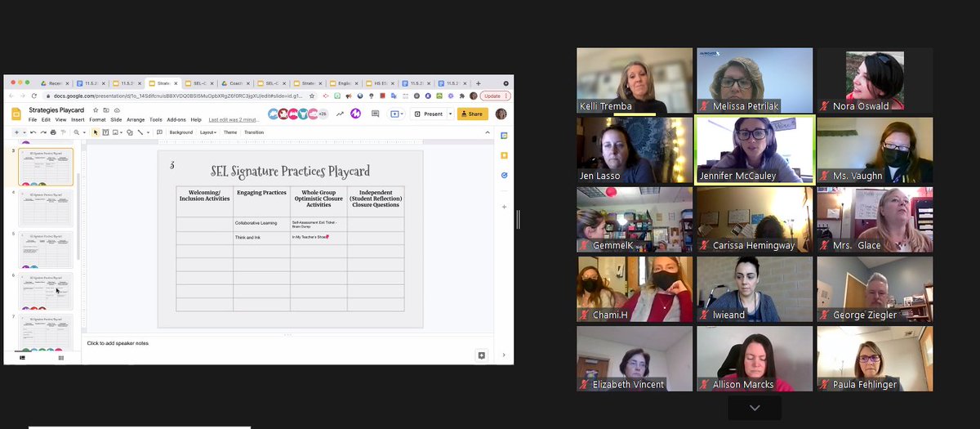Click the Strategies Playcard title field
Viewport: 980px width, 429px height.
(x=56, y=109)
